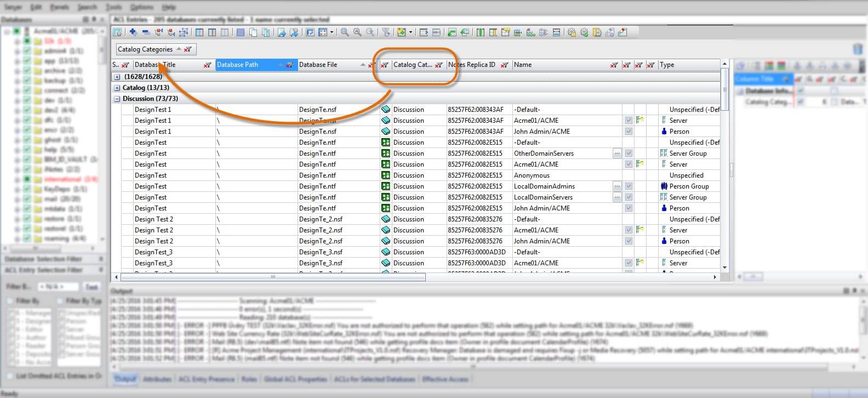This screenshot has width=868, height=398.
Task: Toggle checkbox in John Admin/ACME DesignTe.nsf row
Action: point(629,132)
